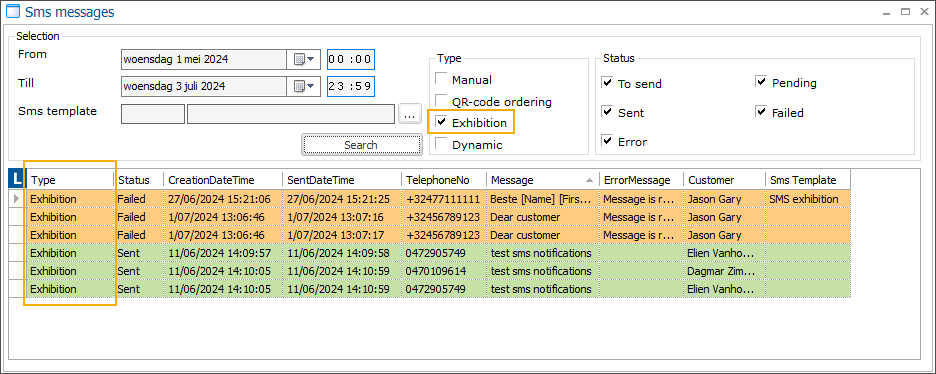The height and width of the screenshot is (374, 936).
Task: Maximize the Sms messages window
Action: pos(906,11)
